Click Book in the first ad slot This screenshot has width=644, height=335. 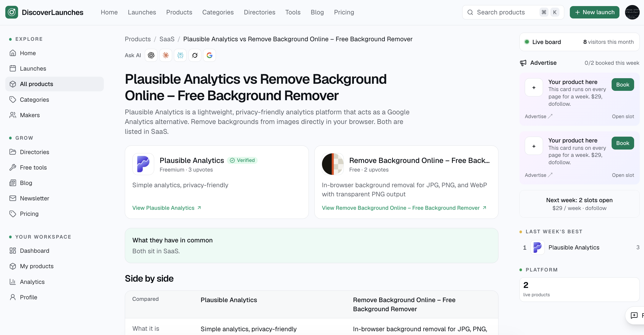pyautogui.click(x=623, y=85)
